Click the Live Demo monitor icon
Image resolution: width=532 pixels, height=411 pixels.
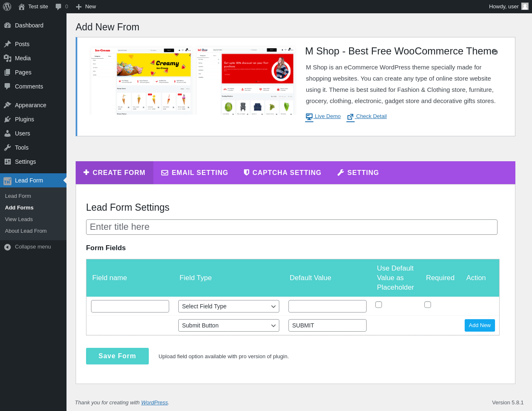coord(309,117)
